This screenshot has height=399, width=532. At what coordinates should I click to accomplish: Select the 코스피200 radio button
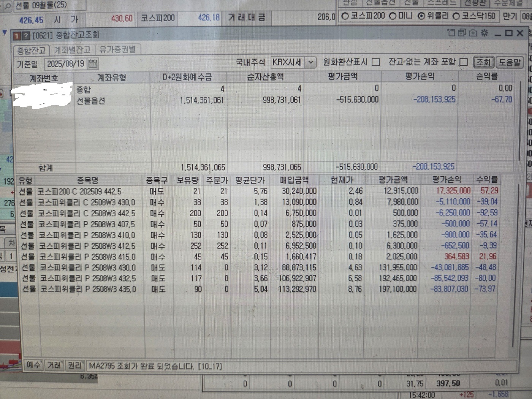coord(345,16)
